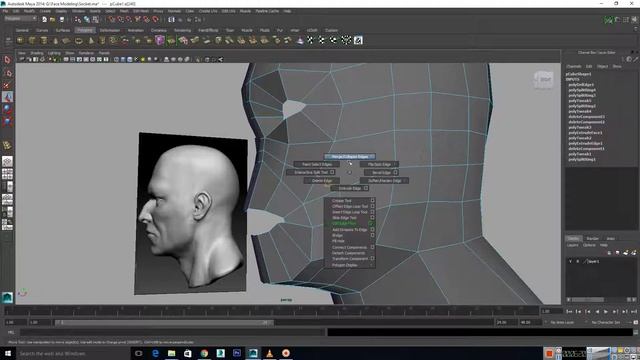Toggle the V visibility box of layer1

point(570,261)
